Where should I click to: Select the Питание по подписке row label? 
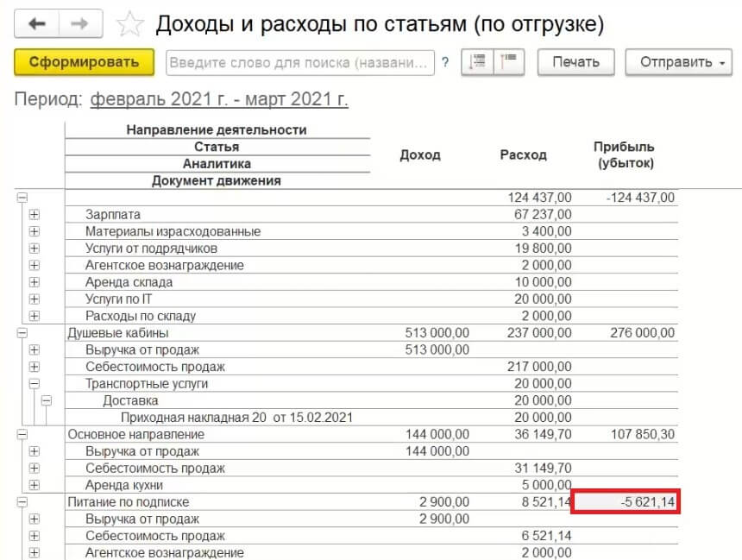[x=129, y=502]
